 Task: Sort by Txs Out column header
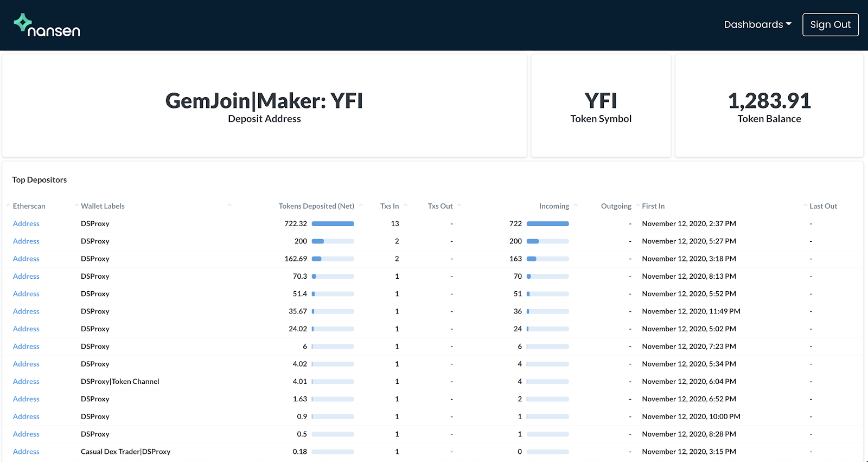pos(440,206)
